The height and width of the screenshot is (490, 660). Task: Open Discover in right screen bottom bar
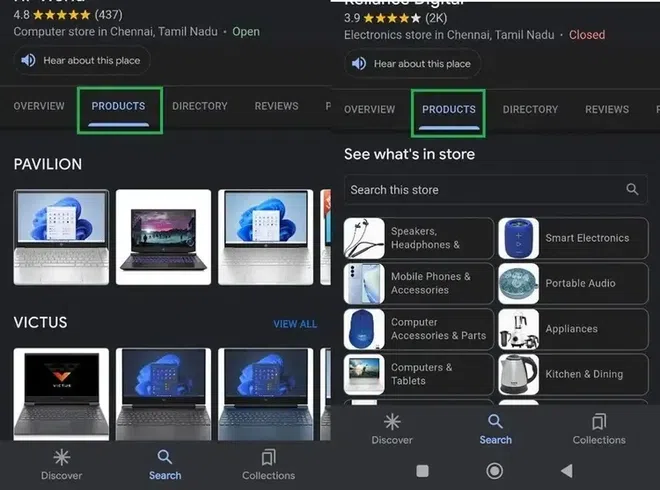[392, 429]
